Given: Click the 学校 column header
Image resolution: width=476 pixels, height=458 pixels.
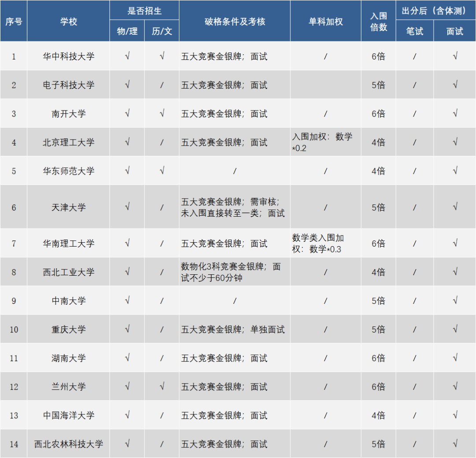Looking at the screenshot, I should 68,21.
